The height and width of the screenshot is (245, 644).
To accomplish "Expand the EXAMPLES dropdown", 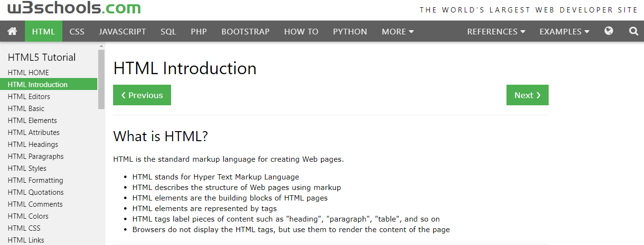I will click(564, 32).
